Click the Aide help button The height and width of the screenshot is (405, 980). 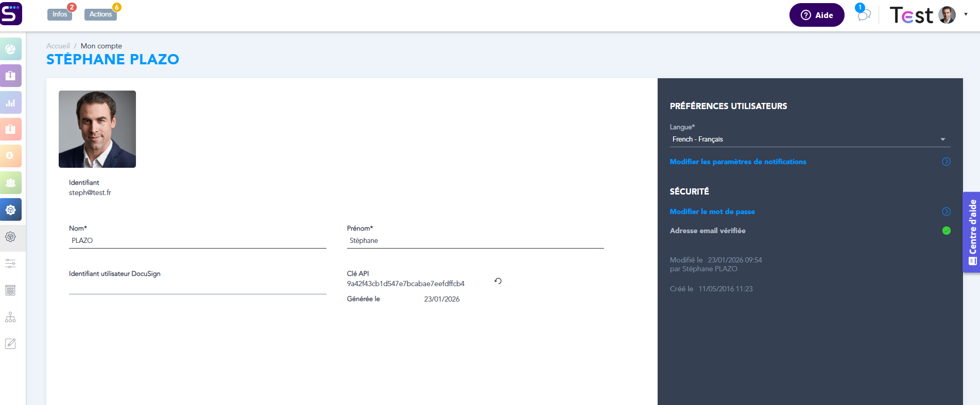point(816,15)
